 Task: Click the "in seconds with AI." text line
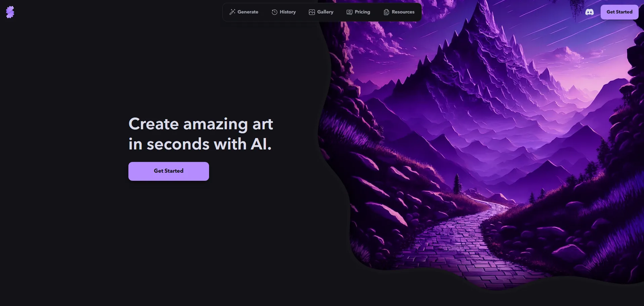point(200,144)
